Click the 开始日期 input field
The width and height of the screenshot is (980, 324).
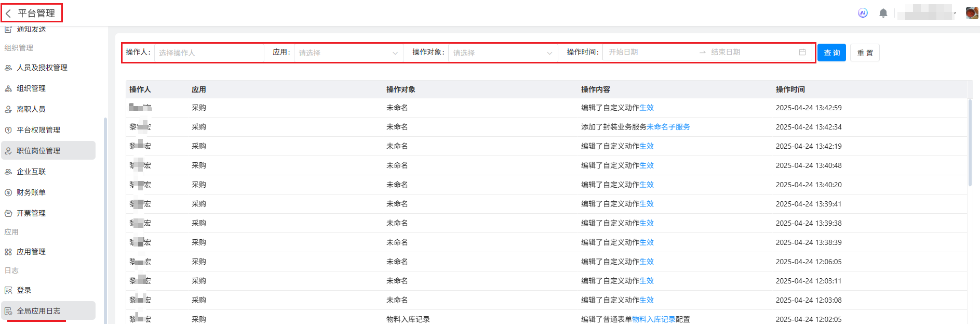coord(649,52)
